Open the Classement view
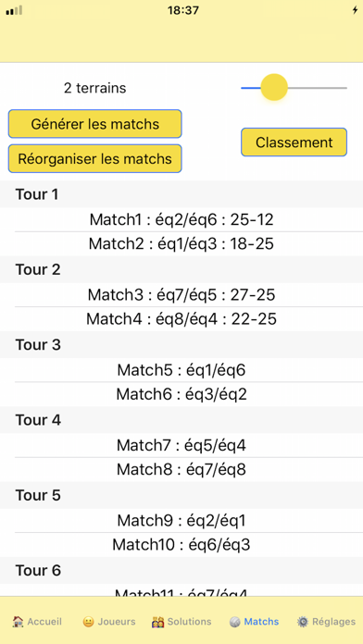Viewport: 363px width, 644px height. tap(294, 142)
